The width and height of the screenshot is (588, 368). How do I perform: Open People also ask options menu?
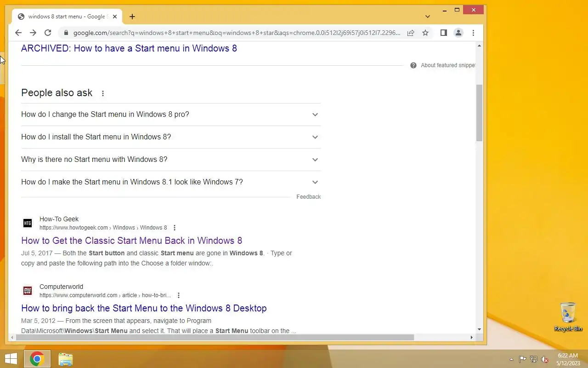point(103,93)
